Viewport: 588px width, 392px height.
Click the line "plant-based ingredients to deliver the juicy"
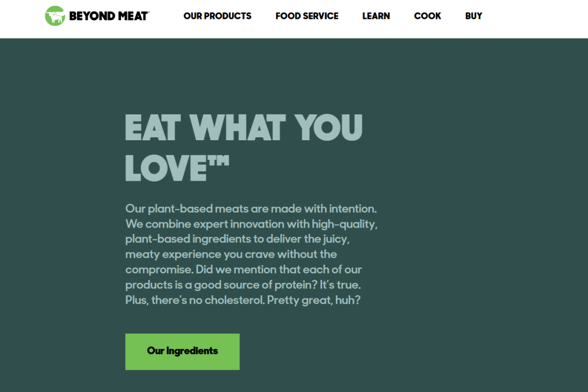(x=237, y=239)
